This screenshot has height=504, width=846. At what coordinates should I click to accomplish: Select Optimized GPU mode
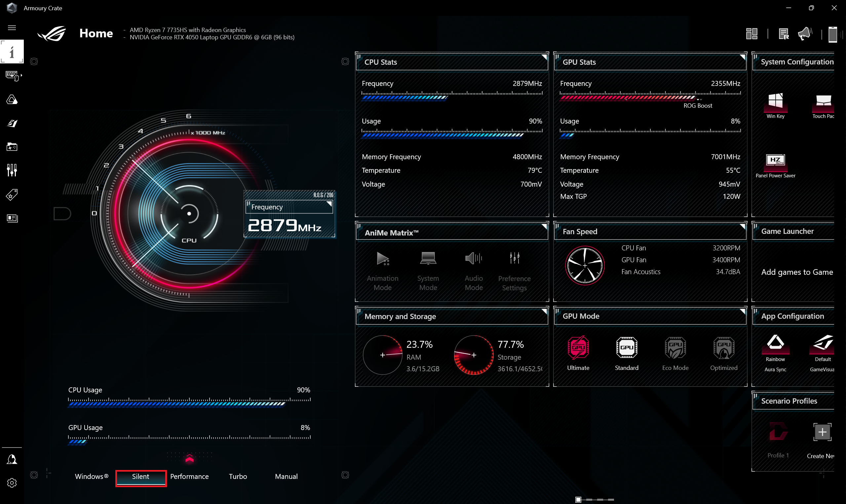click(x=724, y=353)
